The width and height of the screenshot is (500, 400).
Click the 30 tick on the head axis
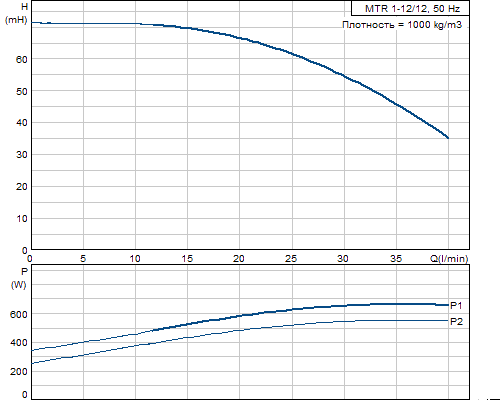(22, 155)
